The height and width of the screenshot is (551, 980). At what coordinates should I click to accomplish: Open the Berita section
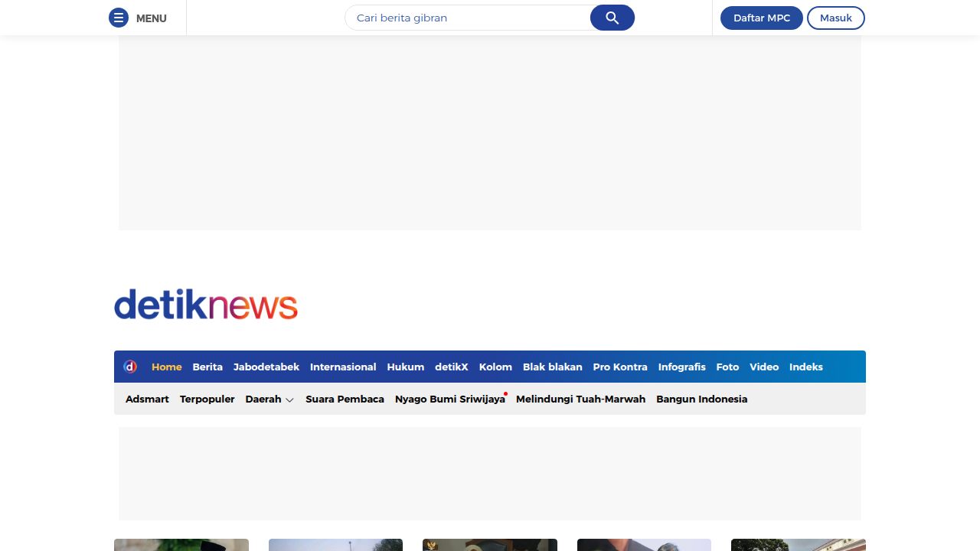pos(207,367)
